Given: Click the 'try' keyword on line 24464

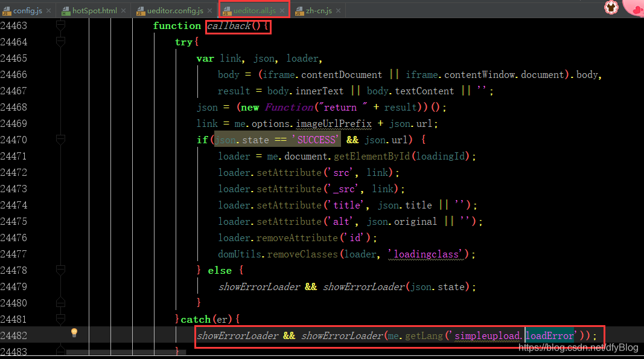Looking at the screenshot, I should click(183, 42).
